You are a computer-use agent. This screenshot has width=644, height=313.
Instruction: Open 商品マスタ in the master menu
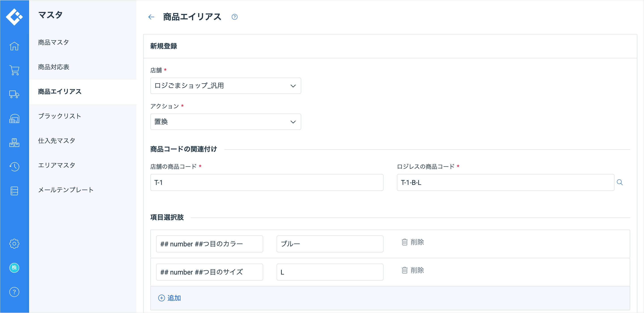point(53,42)
